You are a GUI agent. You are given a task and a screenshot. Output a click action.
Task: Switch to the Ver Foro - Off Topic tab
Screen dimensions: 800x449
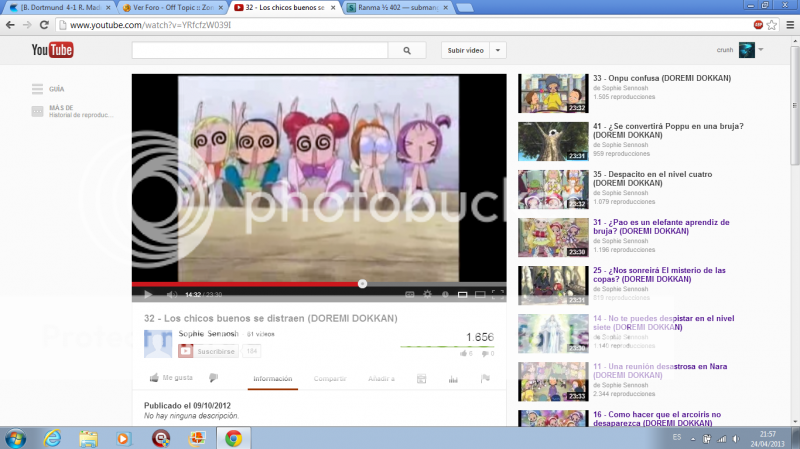173,8
